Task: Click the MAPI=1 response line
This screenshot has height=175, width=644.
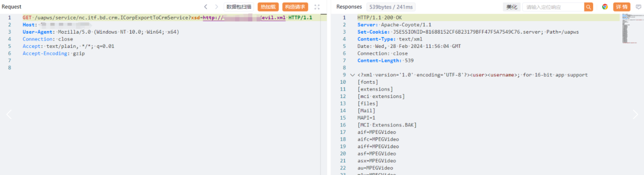Action: tap(367, 118)
